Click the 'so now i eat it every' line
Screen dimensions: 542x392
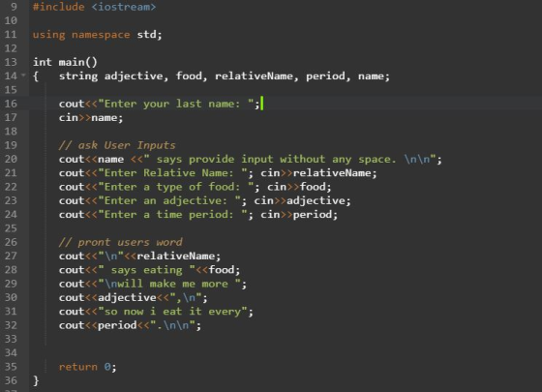[156, 311]
